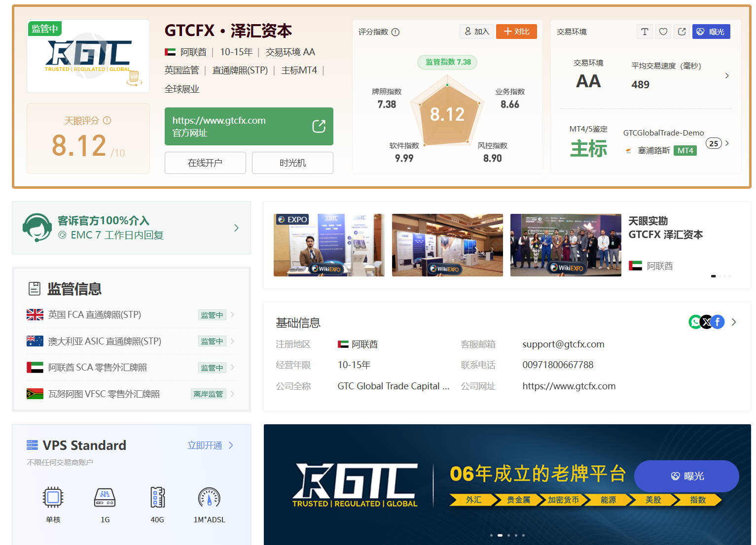Open 瓦努阿图 VFSC 零售外汇牌照 row

tap(131, 394)
